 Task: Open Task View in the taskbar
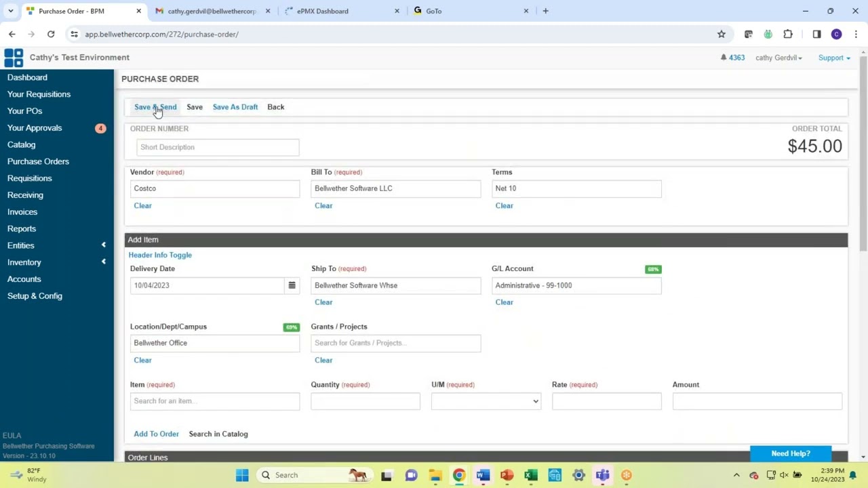(x=387, y=475)
